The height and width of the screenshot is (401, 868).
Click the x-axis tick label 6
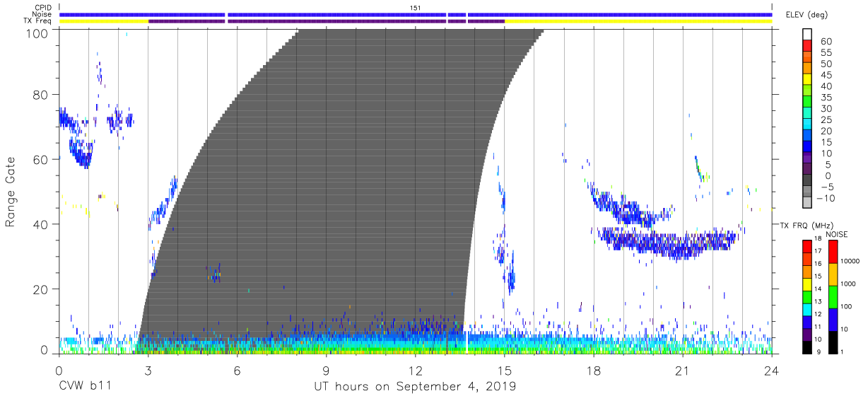(x=237, y=371)
